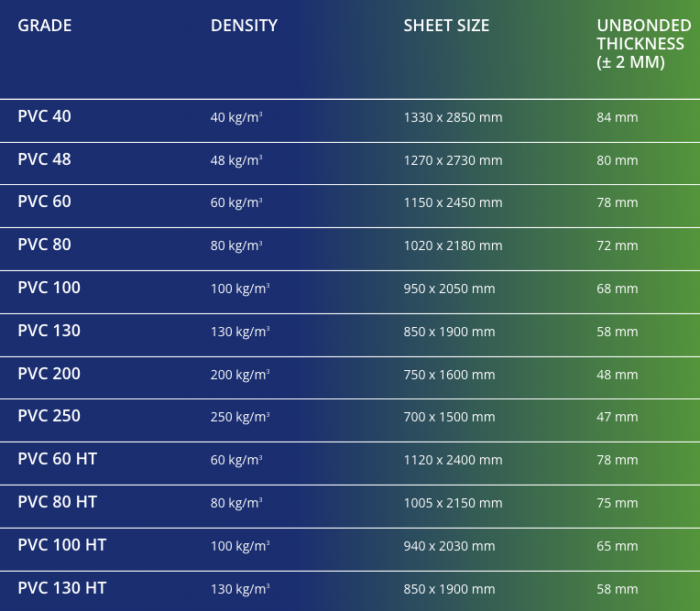Select the PVC 60 HT grade label
700x611 pixels.
[57, 459]
